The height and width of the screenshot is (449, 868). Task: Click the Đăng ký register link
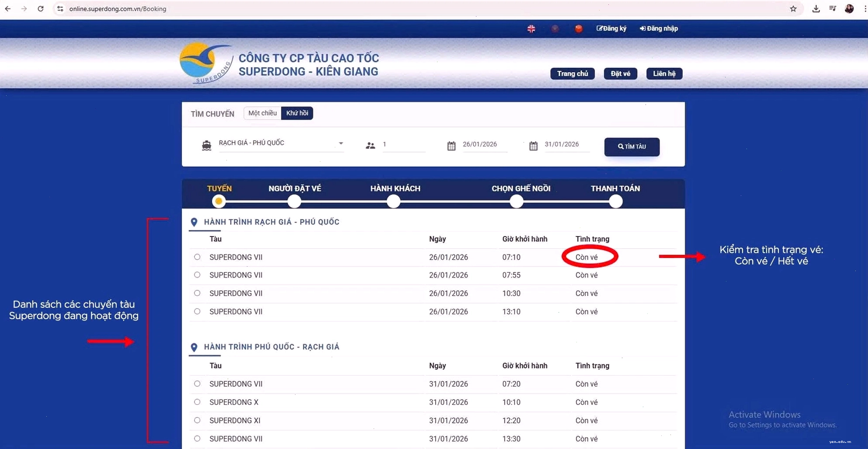coord(611,28)
